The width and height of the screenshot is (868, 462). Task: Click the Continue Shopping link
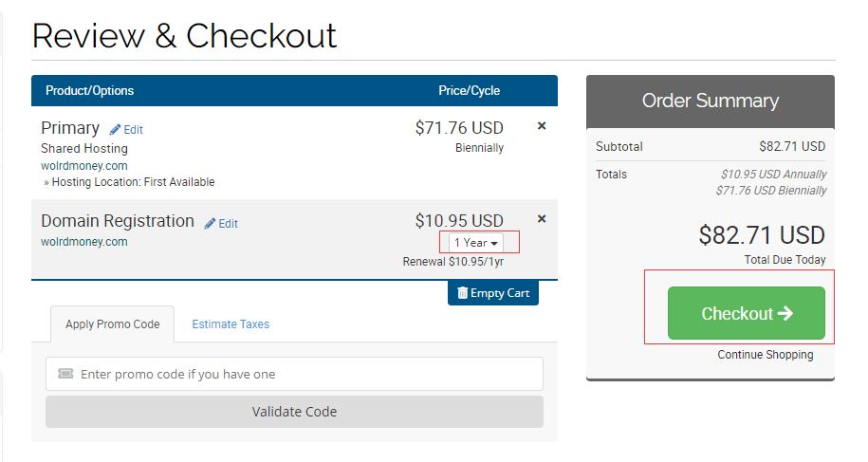click(x=766, y=355)
